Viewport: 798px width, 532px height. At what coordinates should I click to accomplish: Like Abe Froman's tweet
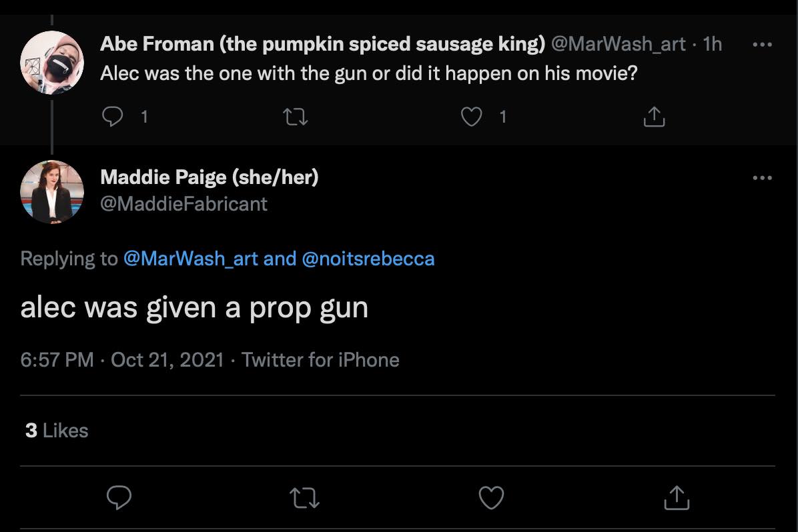[472, 117]
